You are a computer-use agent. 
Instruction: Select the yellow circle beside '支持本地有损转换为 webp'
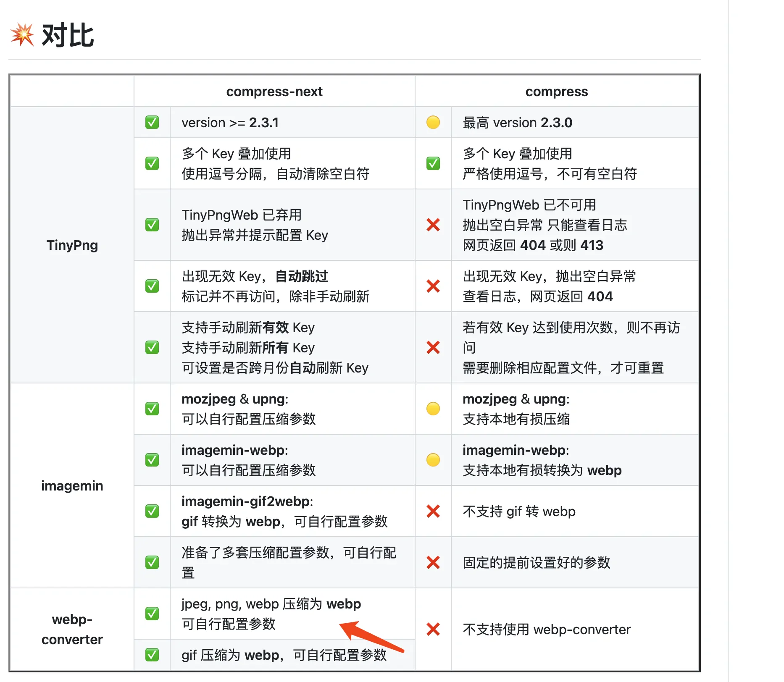(x=433, y=460)
